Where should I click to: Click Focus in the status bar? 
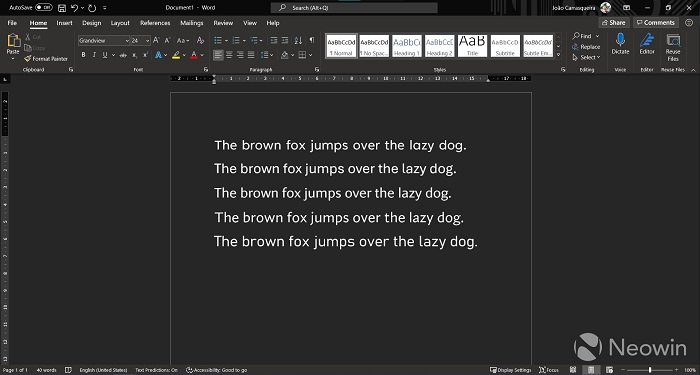tap(549, 370)
